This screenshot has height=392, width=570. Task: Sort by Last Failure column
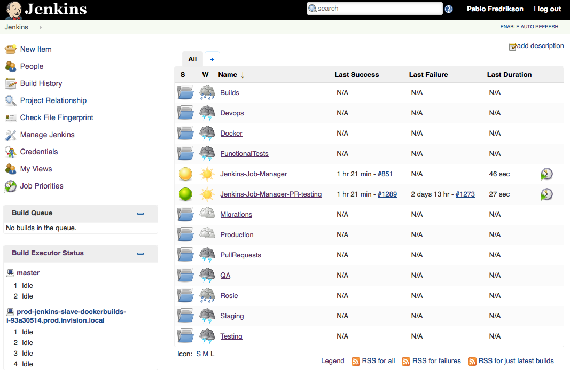click(428, 74)
